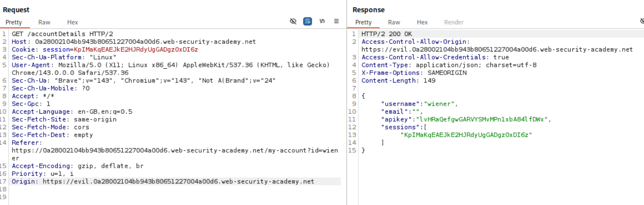Open the Response Raw tab
The width and height of the screenshot is (644, 205).
point(394,22)
